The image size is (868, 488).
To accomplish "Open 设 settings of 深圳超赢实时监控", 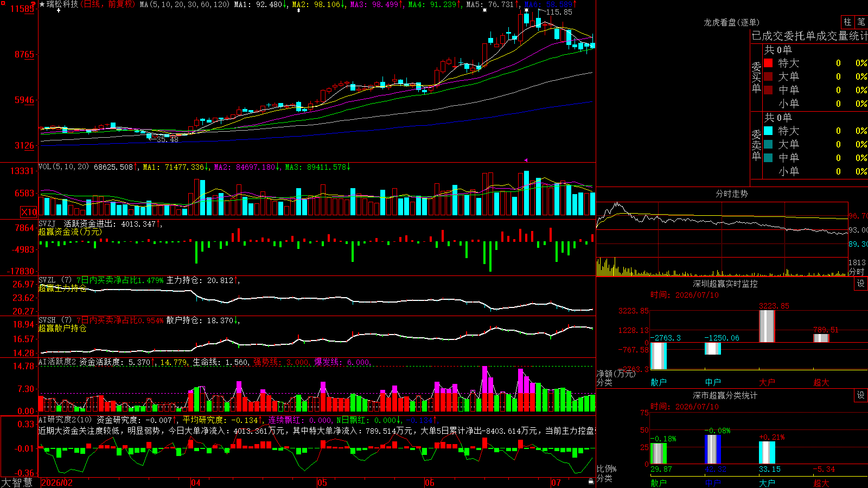I will (x=861, y=284).
